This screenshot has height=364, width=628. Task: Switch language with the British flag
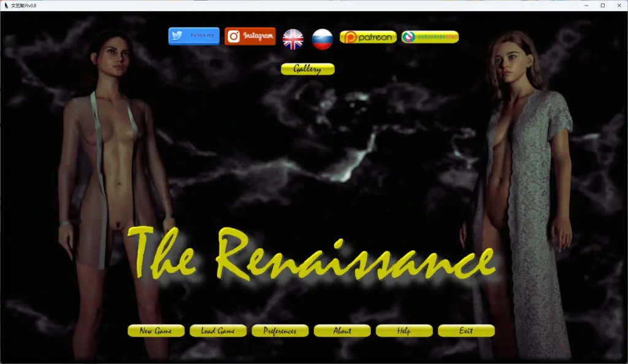(x=293, y=39)
